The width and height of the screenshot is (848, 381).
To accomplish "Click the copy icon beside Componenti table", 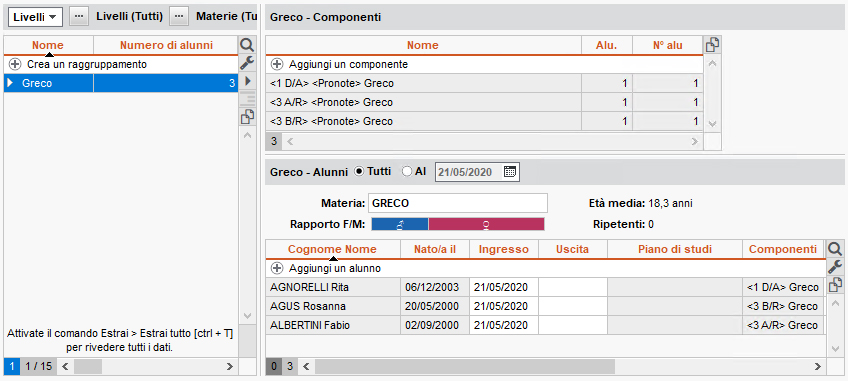I will click(x=713, y=45).
